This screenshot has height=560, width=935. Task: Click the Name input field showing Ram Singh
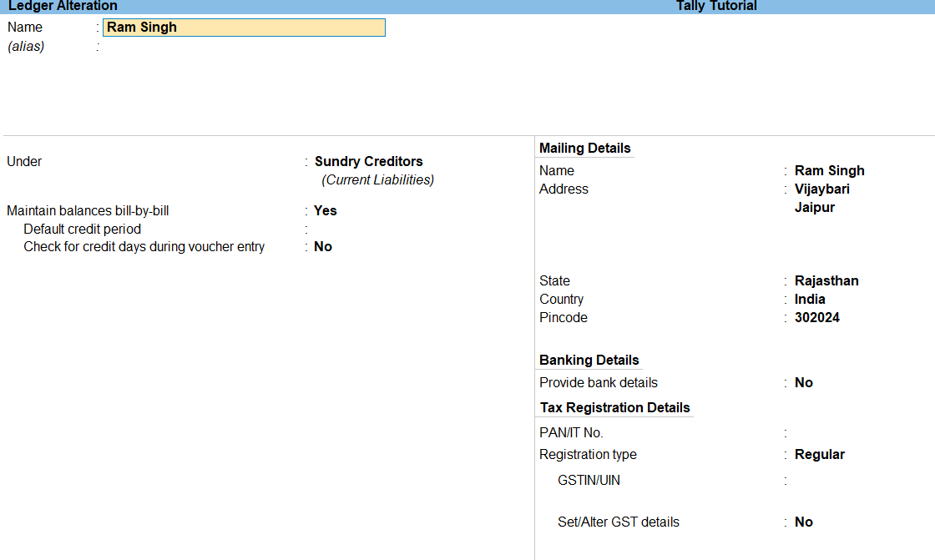[x=242, y=27]
